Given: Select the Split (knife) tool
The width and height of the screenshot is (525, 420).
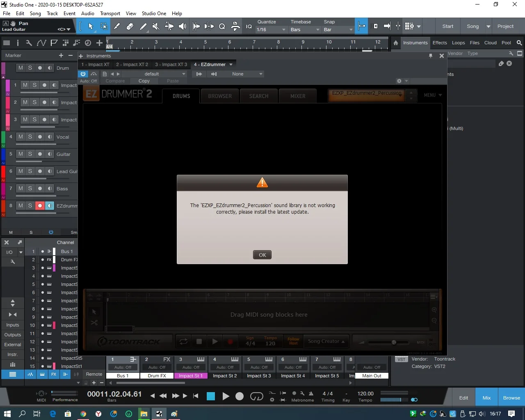Looking at the screenshot, I should point(117,26).
